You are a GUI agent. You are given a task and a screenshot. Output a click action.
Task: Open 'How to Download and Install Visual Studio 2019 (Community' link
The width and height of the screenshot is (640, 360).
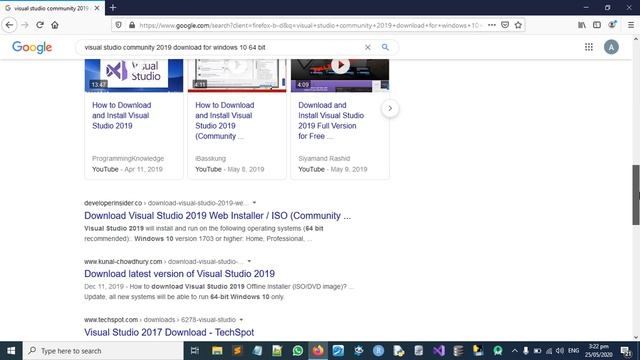coord(224,121)
